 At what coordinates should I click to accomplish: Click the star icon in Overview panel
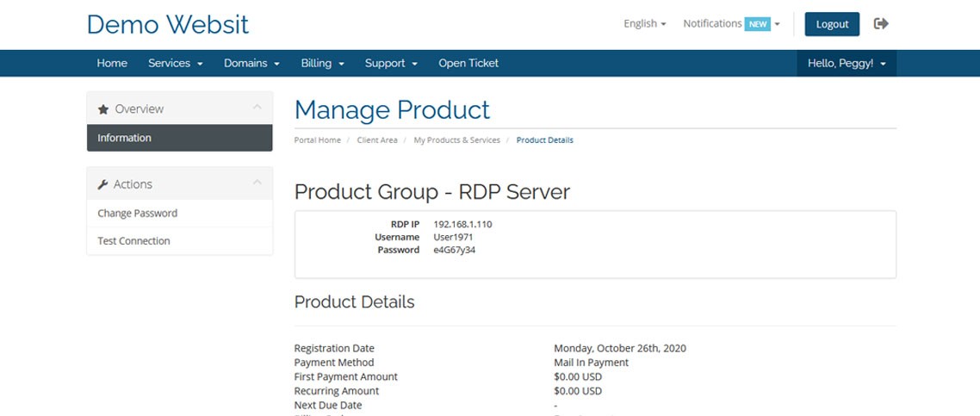click(x=103, y=109)
